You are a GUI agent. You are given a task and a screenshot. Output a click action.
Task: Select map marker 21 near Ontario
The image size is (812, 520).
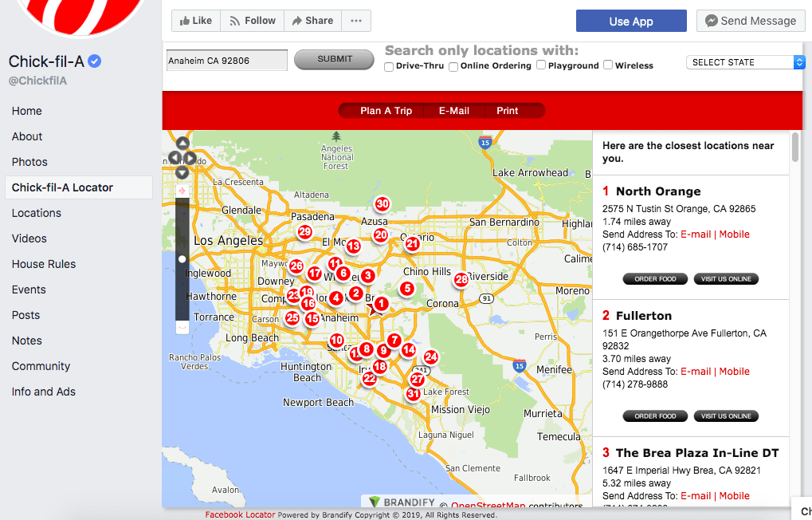(412, 244)
